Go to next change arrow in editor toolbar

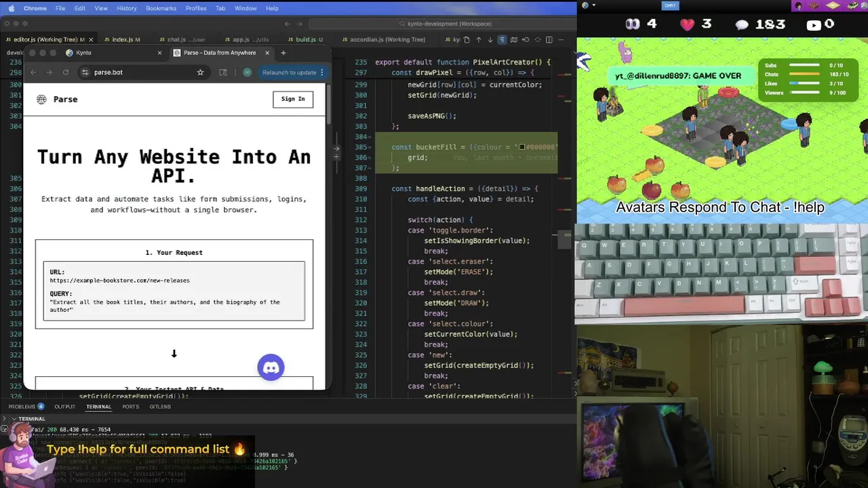tap(490, 40)
